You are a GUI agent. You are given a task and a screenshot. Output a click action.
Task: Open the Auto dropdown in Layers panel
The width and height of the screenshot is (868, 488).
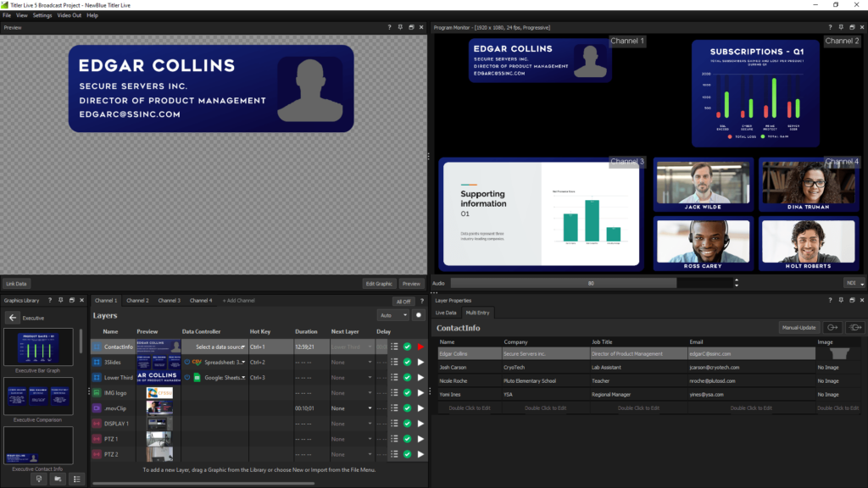393,315
